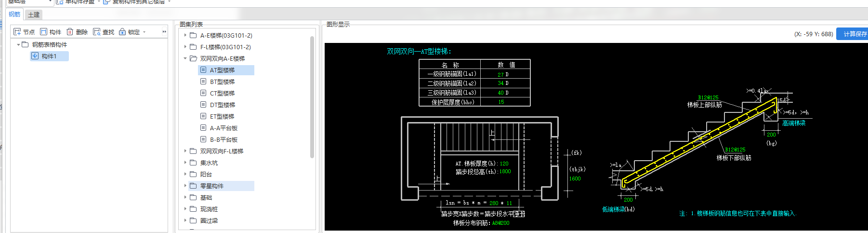Click the 踏步段总高 value 1800
This screenshot has height=233, width=868.
coord(505,172)
